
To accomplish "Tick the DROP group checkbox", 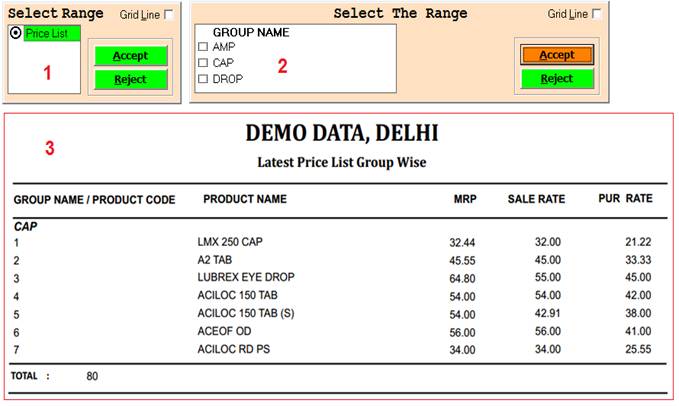I will 203,78.
